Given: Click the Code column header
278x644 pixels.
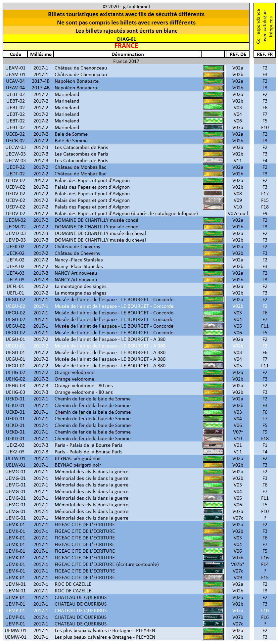Looking at the screenshot, I should click(x=16, y=54).
